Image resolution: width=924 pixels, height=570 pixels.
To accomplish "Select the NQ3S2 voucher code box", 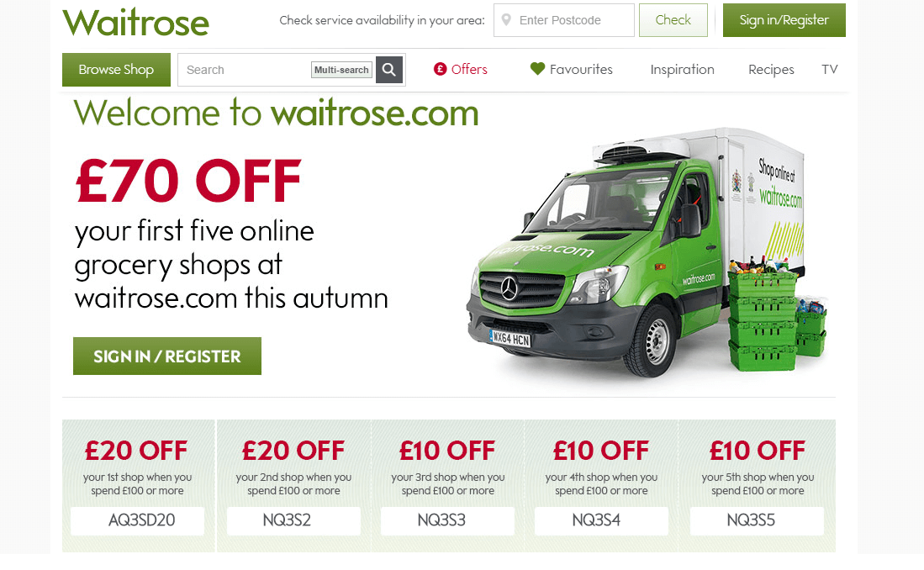I will [x=293, y=520].
